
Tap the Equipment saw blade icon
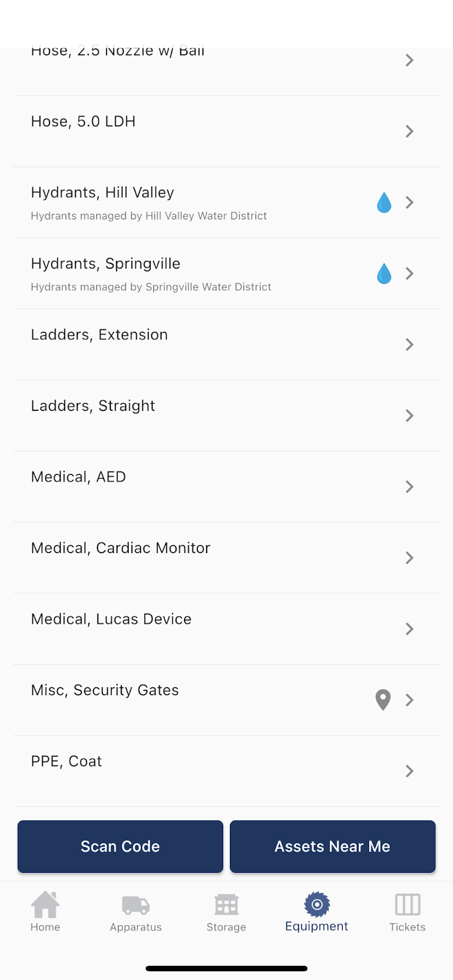click(317, 904)
